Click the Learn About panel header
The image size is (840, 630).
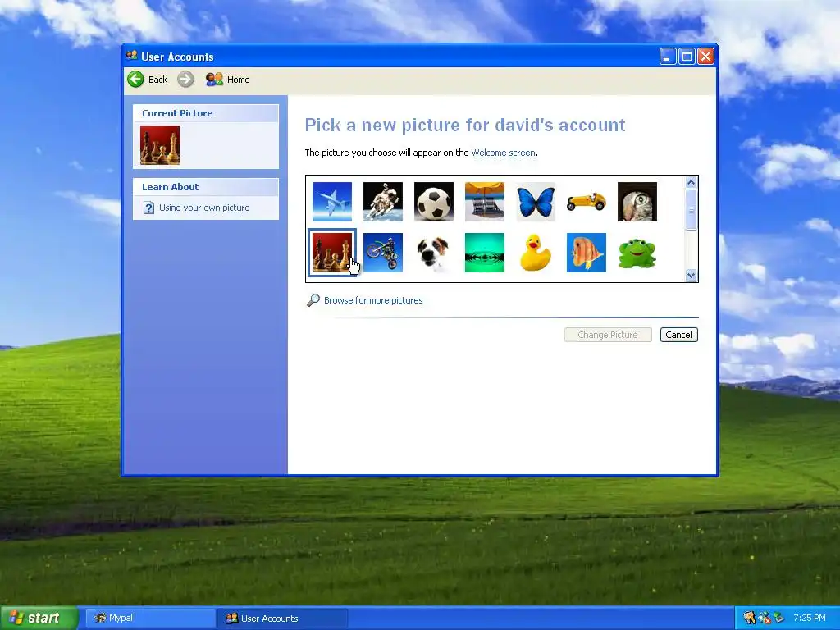pos(206,187)
